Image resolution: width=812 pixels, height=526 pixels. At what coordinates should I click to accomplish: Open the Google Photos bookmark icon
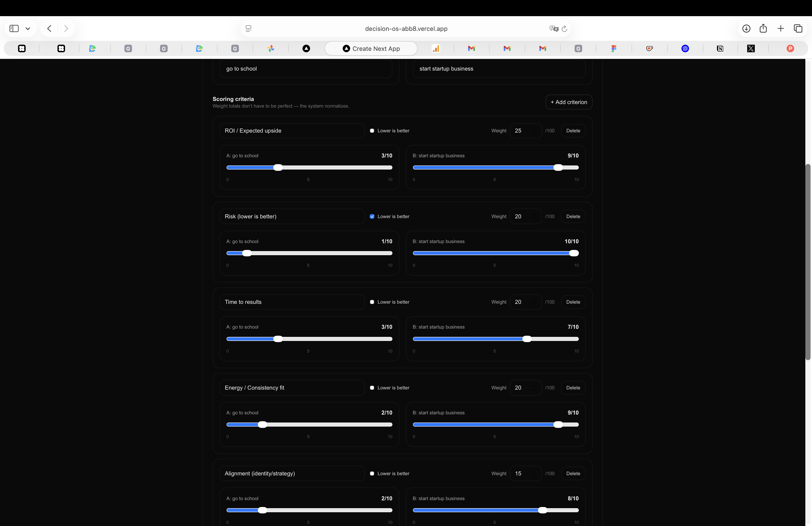(x=271, y=48)
